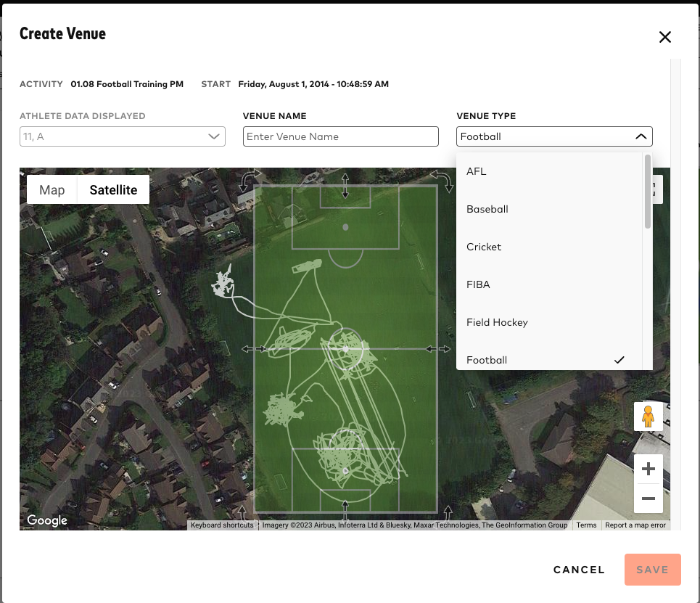Choose Cricket in the venue type list
700x603 pixels.
coord(484,247)
